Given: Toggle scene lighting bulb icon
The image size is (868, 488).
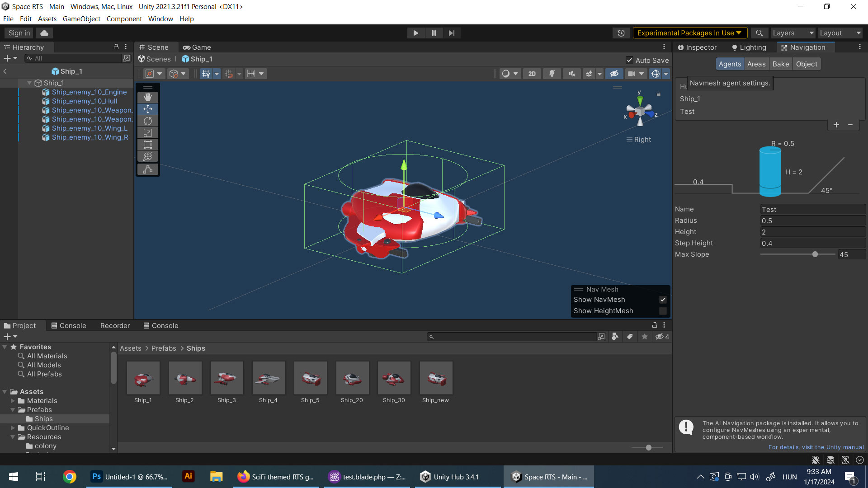Looking at the screenshot, I should 552,74.
